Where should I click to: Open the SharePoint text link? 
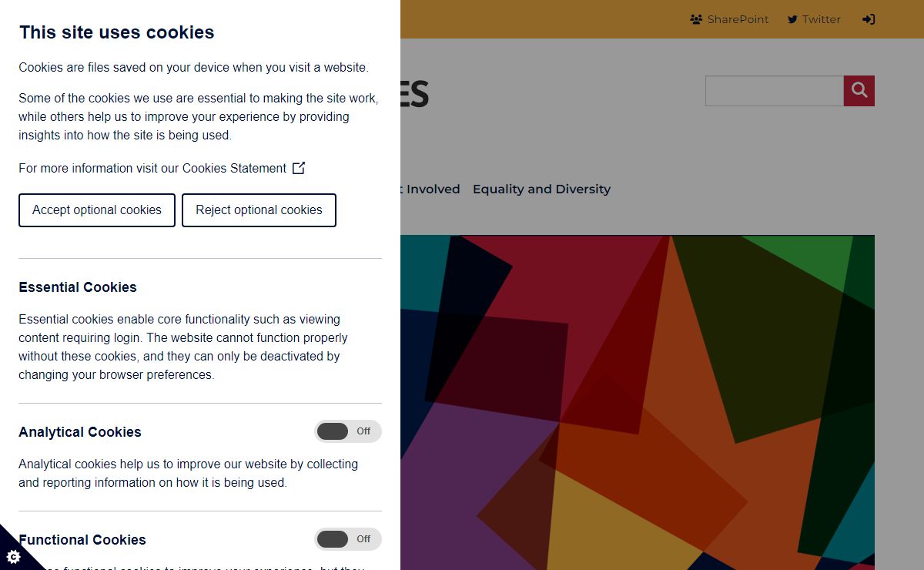(738, 19)
